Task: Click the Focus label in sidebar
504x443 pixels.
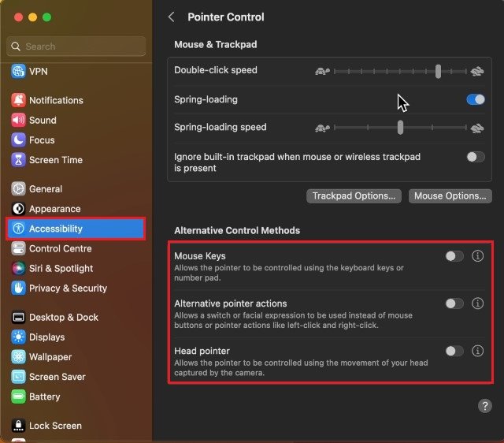Action: [x=42, y=140]
